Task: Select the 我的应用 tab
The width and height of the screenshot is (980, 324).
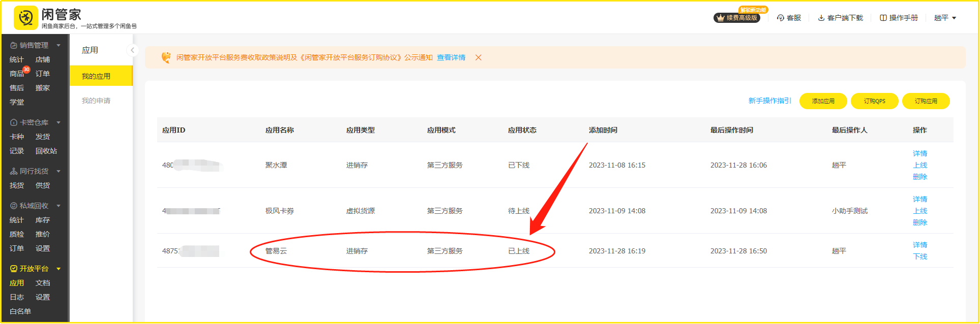Action: click(x=96, y=76)
